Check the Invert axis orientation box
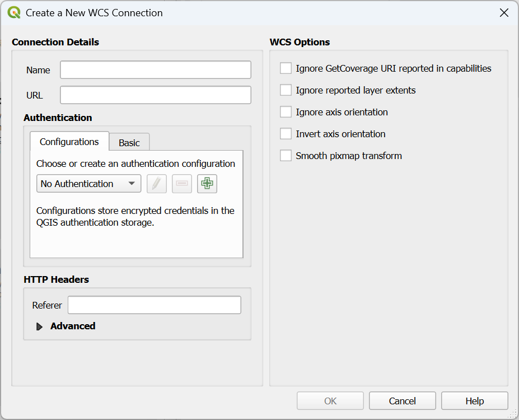 pyautogui.click(x=286, y=134)
